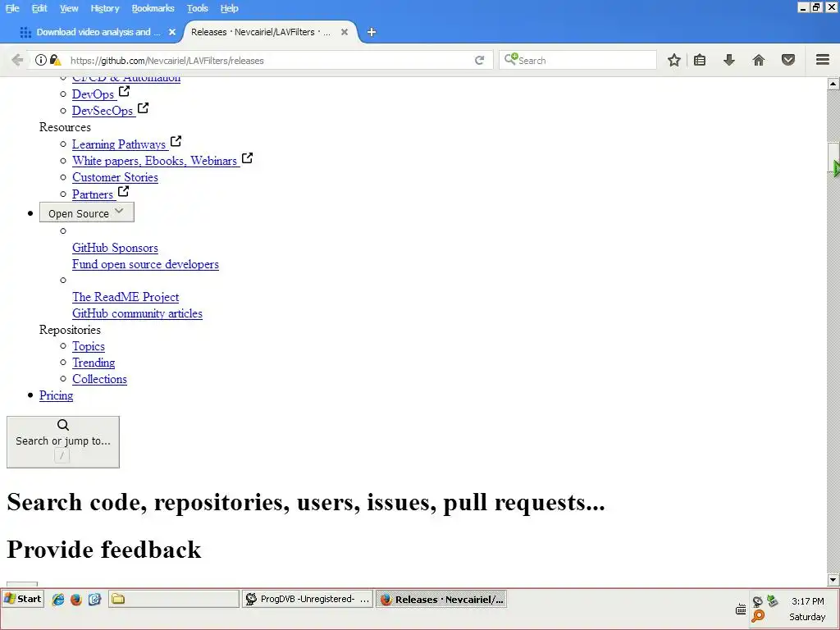The height and width of the screenshot is (630, 840).
Task: Open the Tools menu
Action: click(x=197, y=8)
